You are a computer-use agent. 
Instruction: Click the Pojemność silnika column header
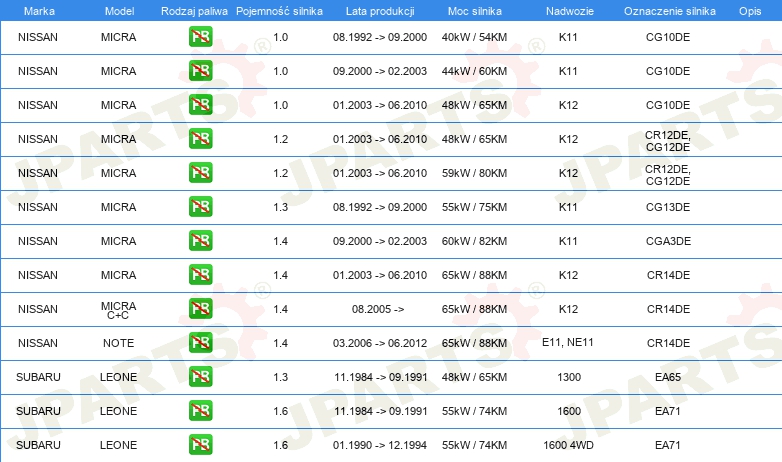(x=279, y=11)
